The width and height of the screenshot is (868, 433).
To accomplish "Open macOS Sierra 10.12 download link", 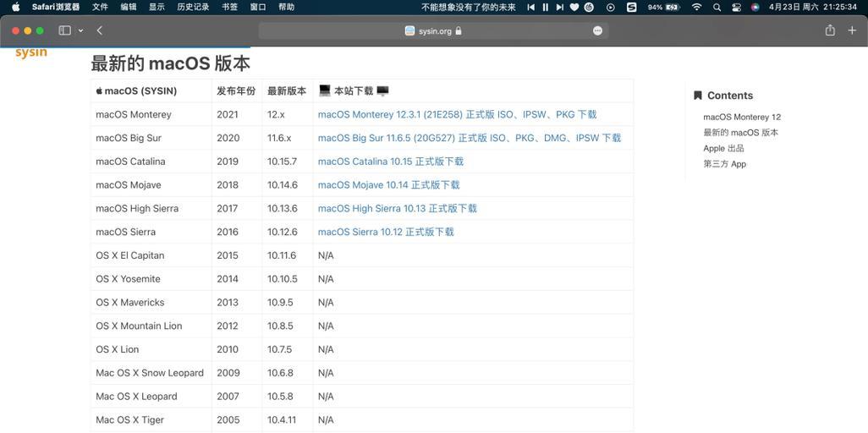I will (x=386, y=232).
